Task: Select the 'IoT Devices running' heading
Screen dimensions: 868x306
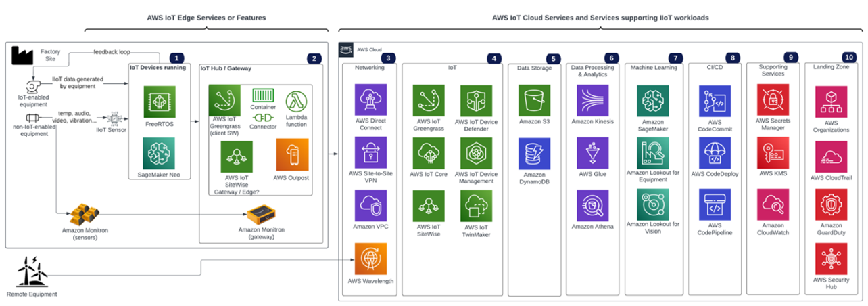Action: pos(157,68)
